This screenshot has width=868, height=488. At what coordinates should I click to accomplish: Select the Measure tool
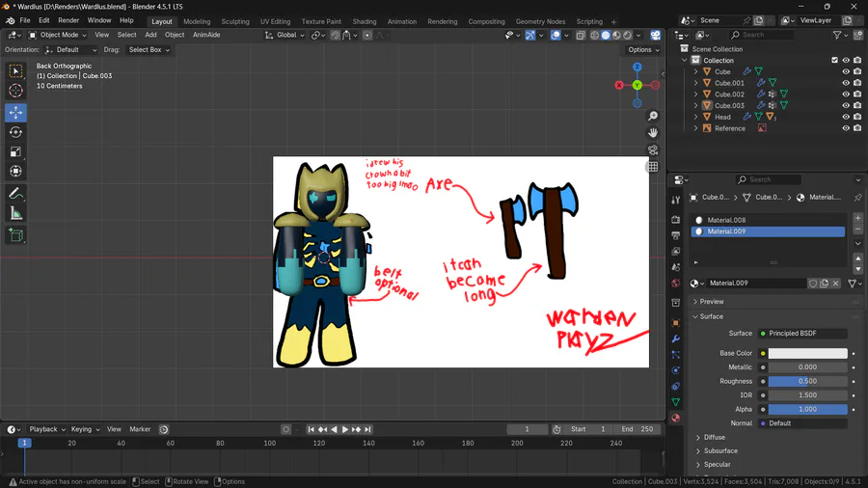[15, 213]
